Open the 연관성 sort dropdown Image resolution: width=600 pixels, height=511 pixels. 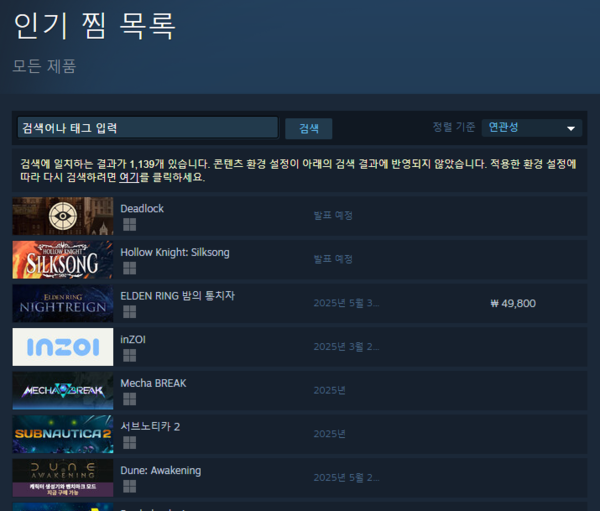(x=532, y=128)
